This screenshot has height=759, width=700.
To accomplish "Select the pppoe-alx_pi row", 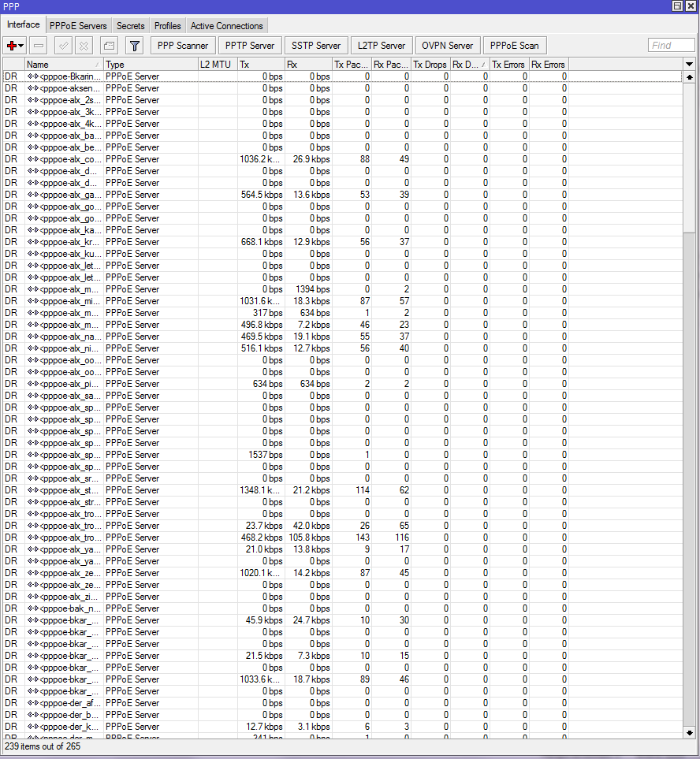I will 343,384.
